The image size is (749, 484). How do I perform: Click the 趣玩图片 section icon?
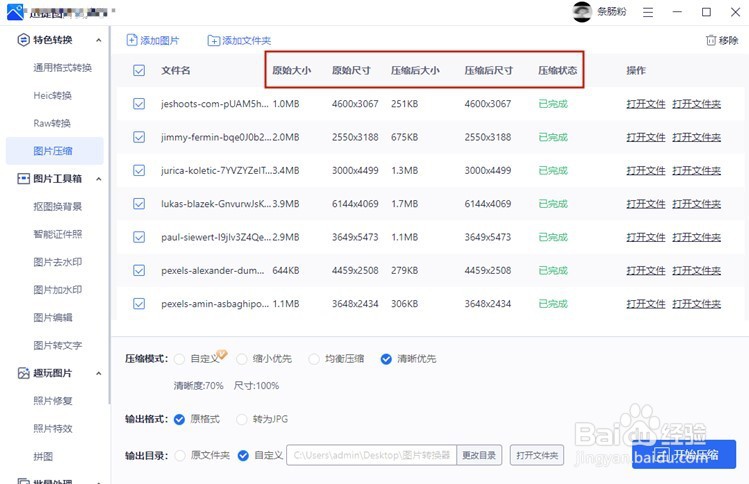[23, 373]
